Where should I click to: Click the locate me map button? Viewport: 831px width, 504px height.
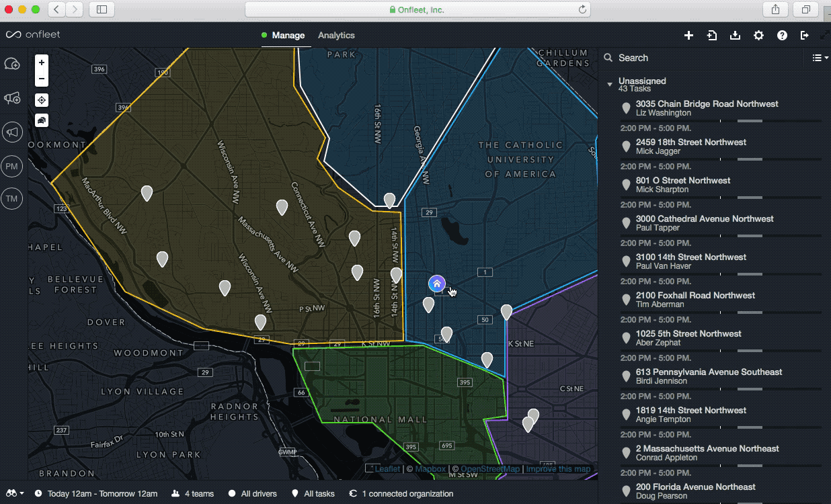[42, 100]
